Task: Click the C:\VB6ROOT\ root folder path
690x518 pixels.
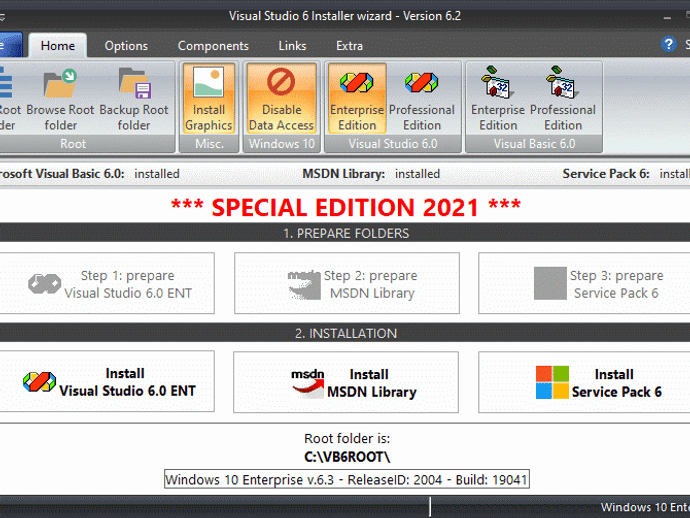Action: [347, 457]
